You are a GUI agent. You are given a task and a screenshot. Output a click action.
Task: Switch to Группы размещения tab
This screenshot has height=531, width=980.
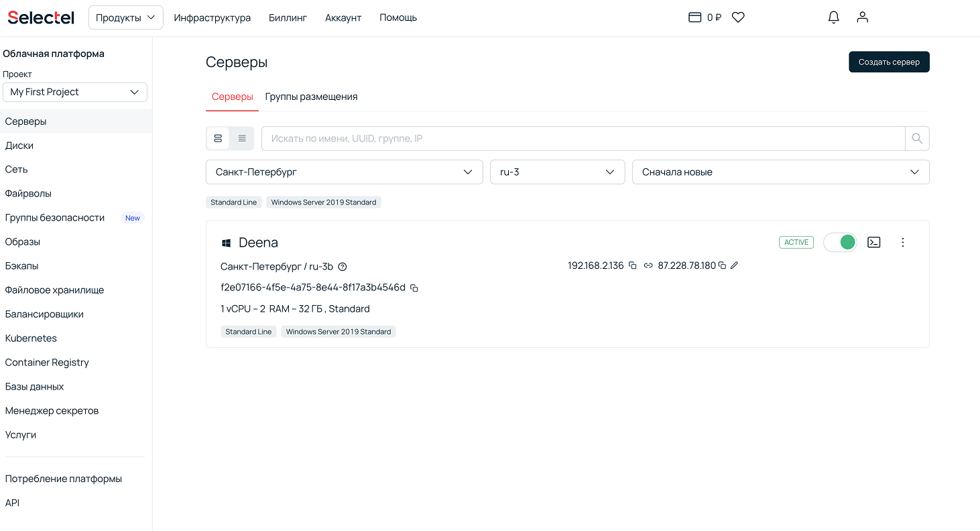pos(311,97)
